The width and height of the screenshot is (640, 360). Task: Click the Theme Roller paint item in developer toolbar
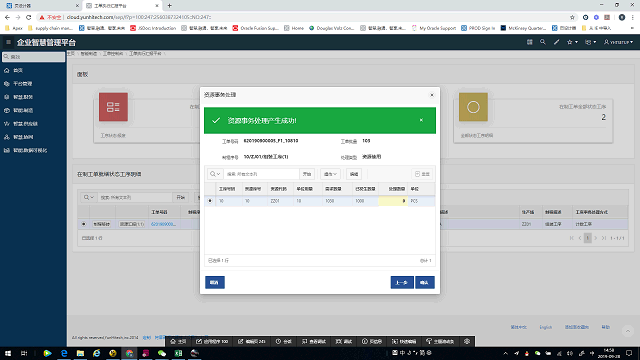coord(440,341)
